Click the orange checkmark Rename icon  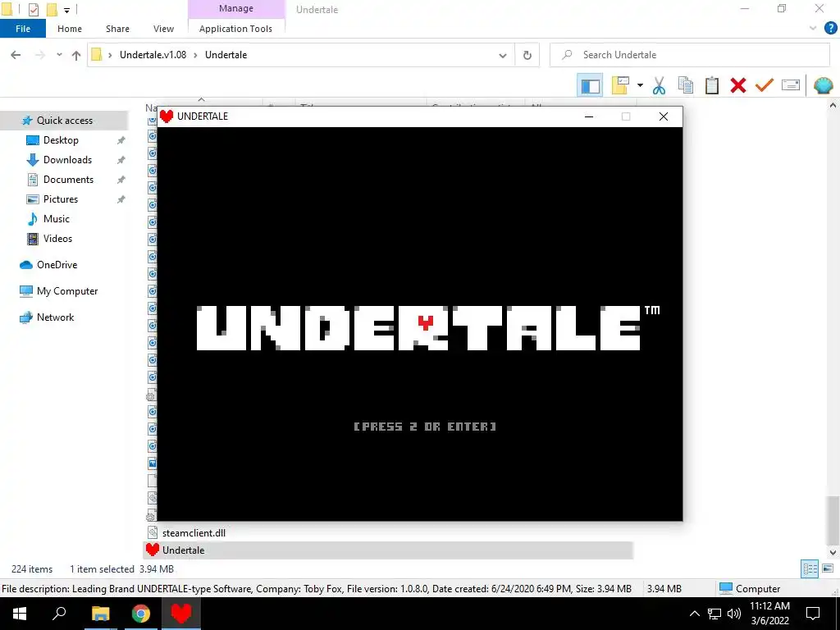[764, 85]
